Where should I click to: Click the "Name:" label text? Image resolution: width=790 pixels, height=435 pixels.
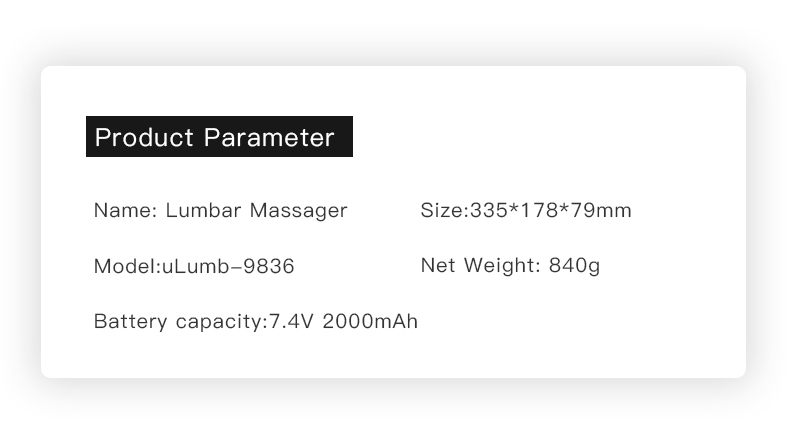pyautogui.click(x=126, y=210)
